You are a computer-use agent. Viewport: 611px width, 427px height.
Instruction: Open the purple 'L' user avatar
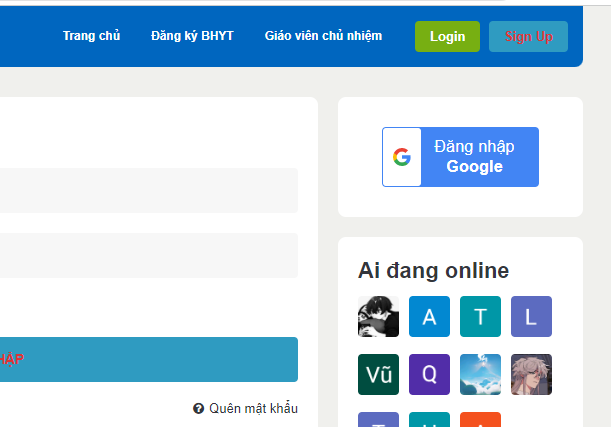point(531,317)
